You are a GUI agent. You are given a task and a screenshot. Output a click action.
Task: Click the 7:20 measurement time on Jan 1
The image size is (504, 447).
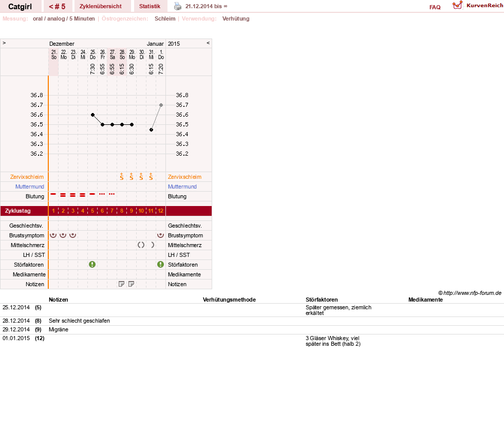(x=161, y=69)
